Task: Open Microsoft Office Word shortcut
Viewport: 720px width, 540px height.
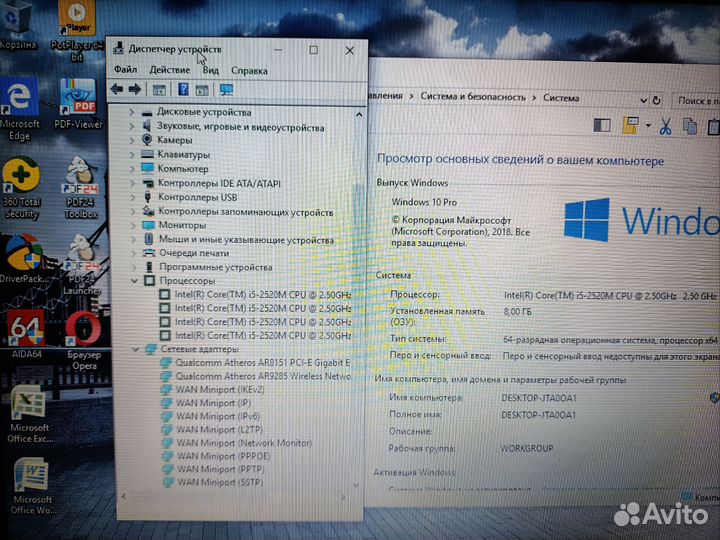Action: pyautogui.click(x=32, y=486)
